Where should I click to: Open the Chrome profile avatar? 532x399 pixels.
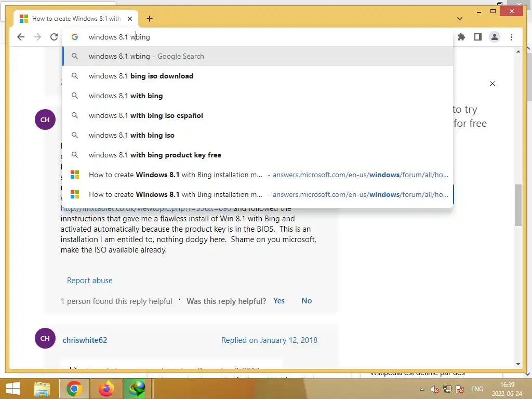pos(495,37)
